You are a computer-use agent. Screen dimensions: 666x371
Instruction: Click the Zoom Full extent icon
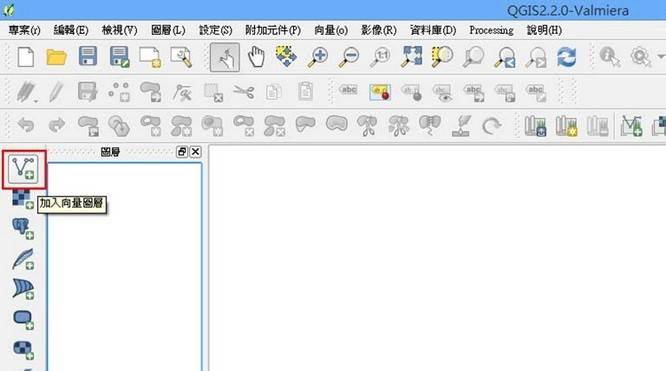(411, 57)
